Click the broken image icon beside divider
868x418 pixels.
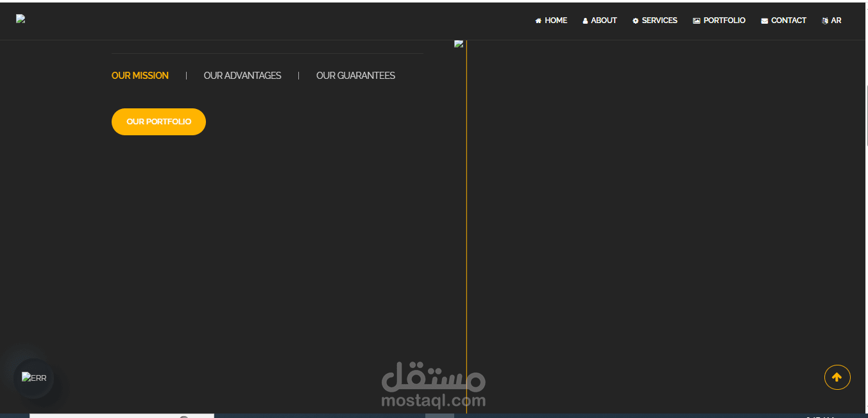click(x=459, y=44)
